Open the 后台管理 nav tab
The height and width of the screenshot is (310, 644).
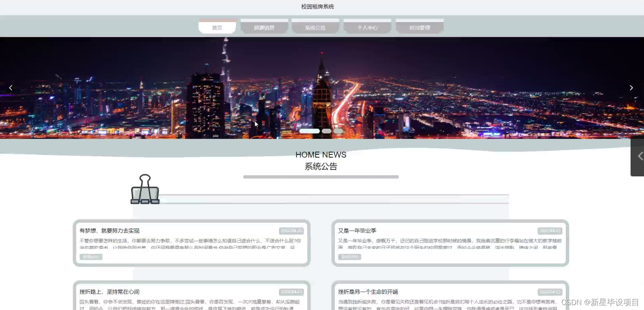(420, 27)
